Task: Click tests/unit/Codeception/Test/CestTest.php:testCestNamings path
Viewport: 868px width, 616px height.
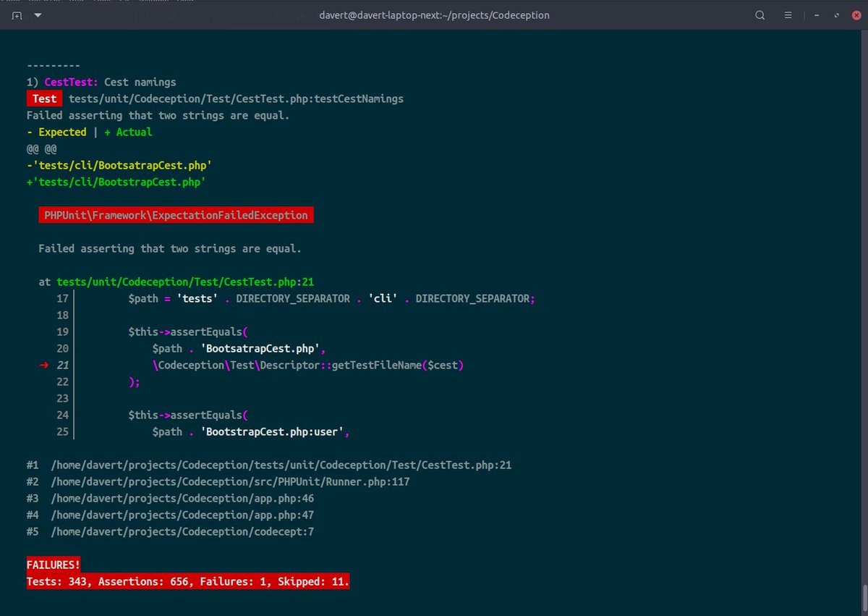Action: [237, 98]
